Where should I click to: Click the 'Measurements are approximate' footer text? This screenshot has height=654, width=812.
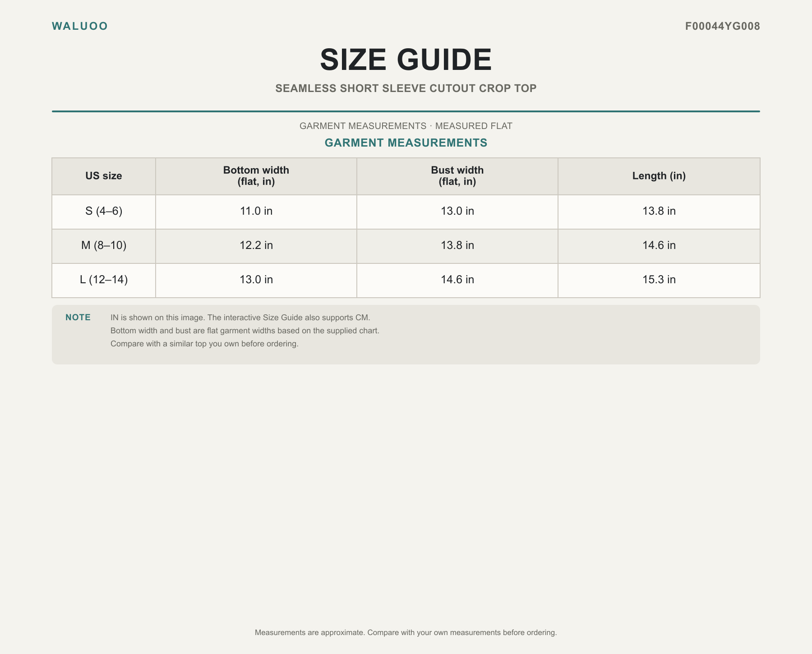(x=406, y=633)
